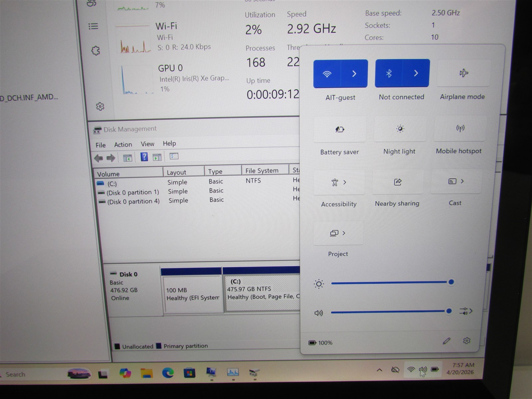532x399 pixels.
Task: Open the Action menu in Disk Management
Action: (123, 145)
